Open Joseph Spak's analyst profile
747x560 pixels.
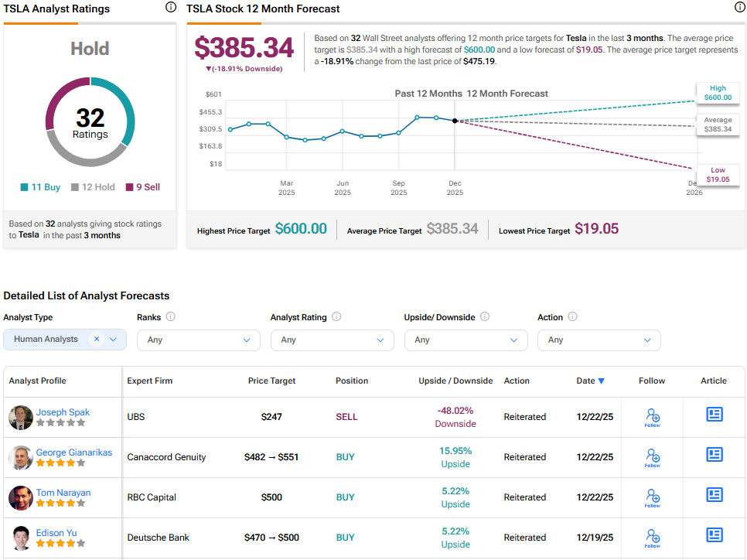pyautogui.click(x=63, y=412)
